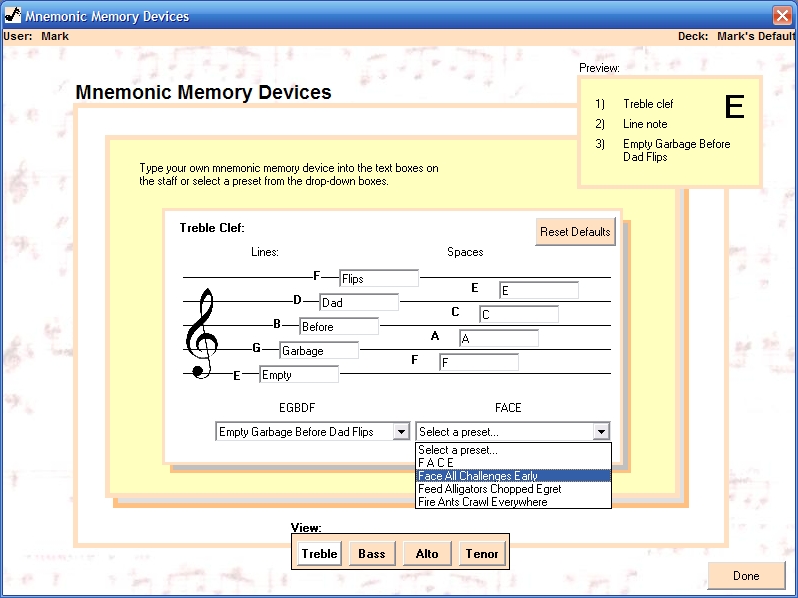Focus the F line text box containing 'Flips'
The image size is (798, 598).
(x=379, y=278)
